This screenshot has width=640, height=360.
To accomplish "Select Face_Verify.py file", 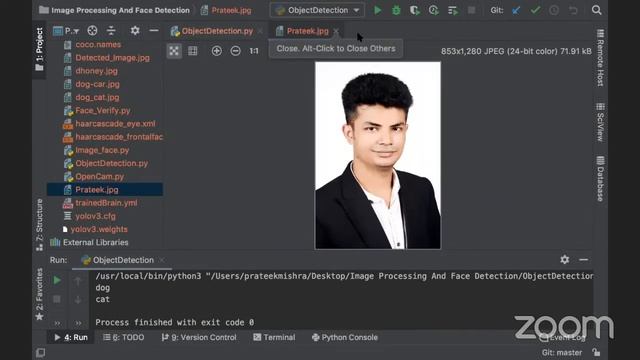I will (102, 111).
